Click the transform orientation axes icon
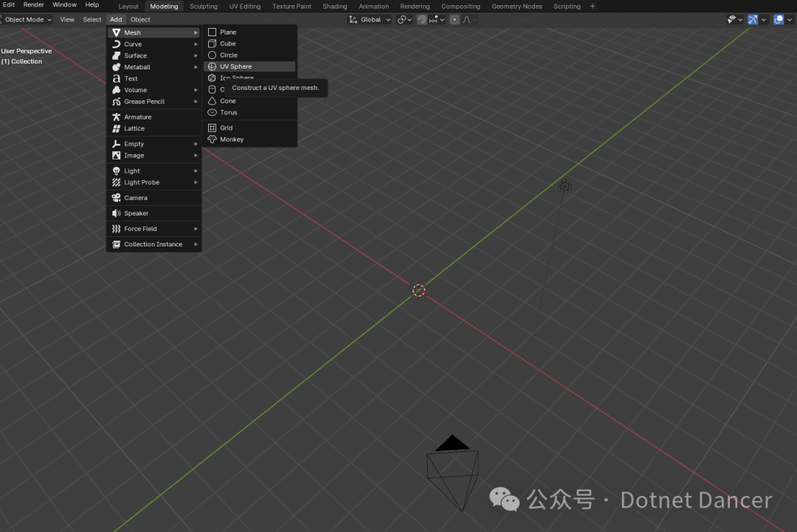The image size is (797, 532). tap(353, 19)
